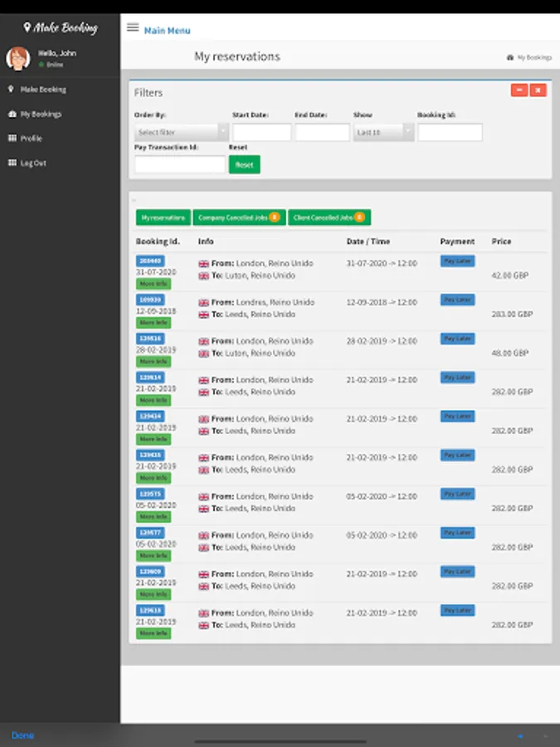The height and width of the screenshot is (747, 560).
Task: Click the My Bookings breadcrumb
Action: (529, 57)
